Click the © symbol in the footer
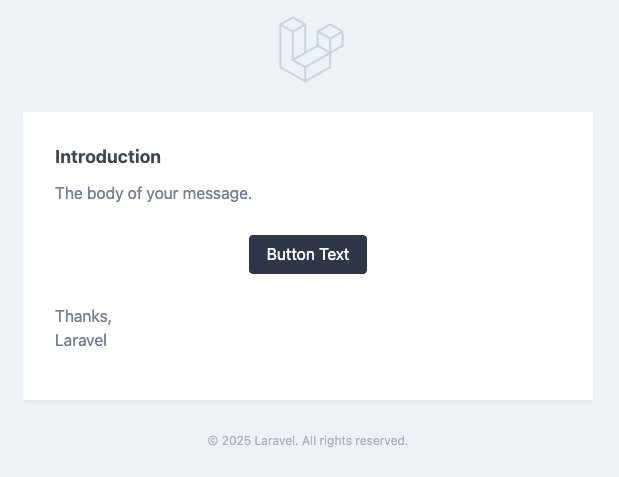The height and width of the screenshot is (477, 619). click(x=213, y=440)
